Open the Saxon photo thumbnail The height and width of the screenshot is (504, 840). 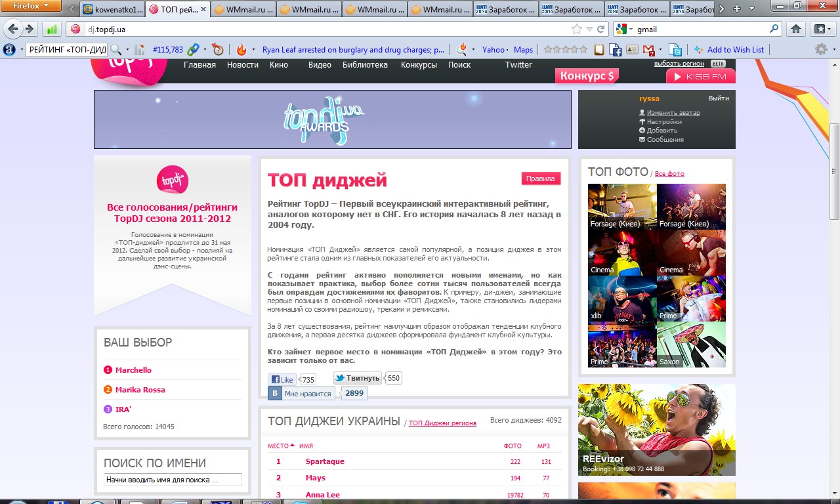(691, 345)
